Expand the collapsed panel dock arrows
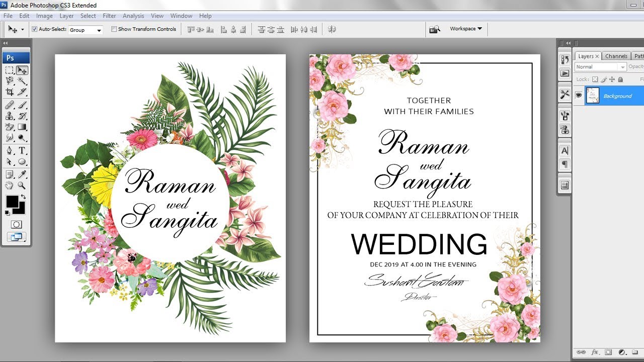Screen dimensions: 644x362 [568, 43]
